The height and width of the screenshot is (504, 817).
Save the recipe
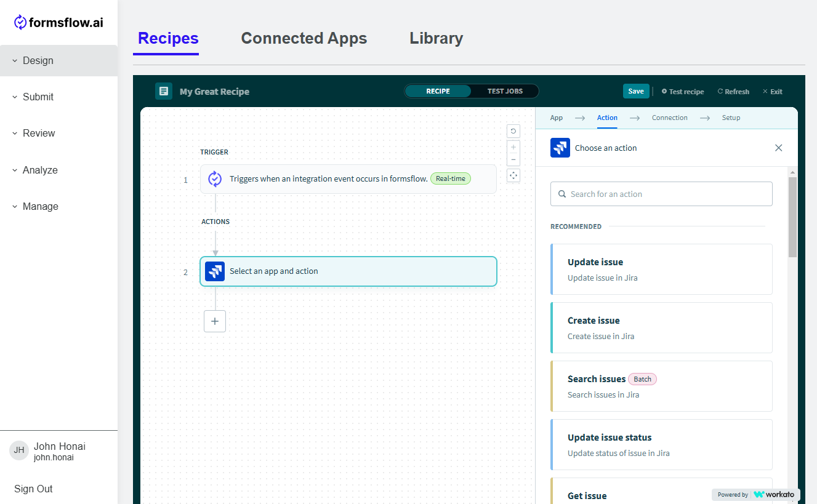636,91
